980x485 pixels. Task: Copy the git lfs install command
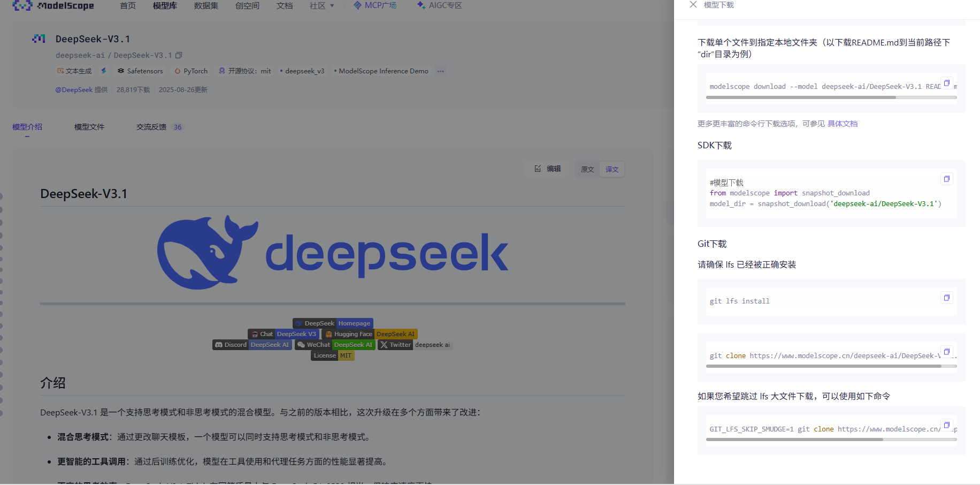pos(947,298)
